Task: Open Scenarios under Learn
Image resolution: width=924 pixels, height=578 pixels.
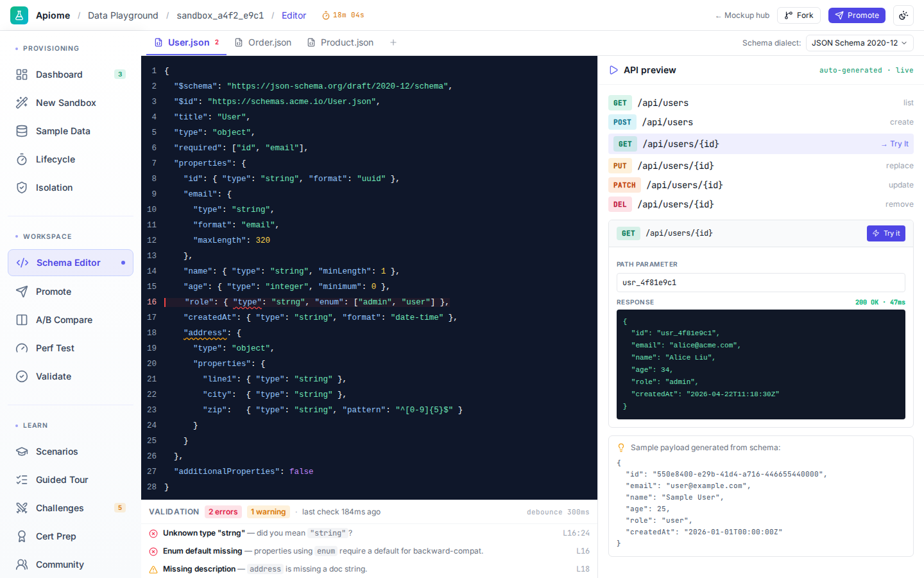Action: (71, 451)
